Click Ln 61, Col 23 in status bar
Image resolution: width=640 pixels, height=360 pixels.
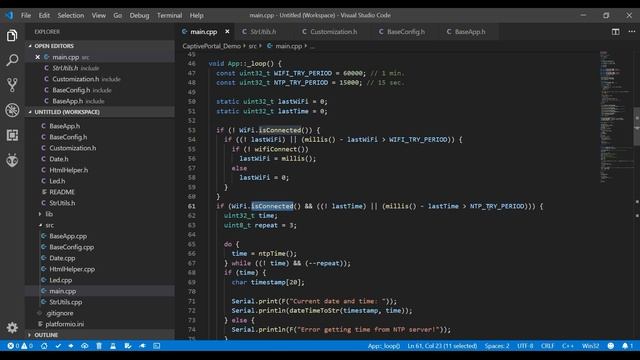click(x=442, y=346)
